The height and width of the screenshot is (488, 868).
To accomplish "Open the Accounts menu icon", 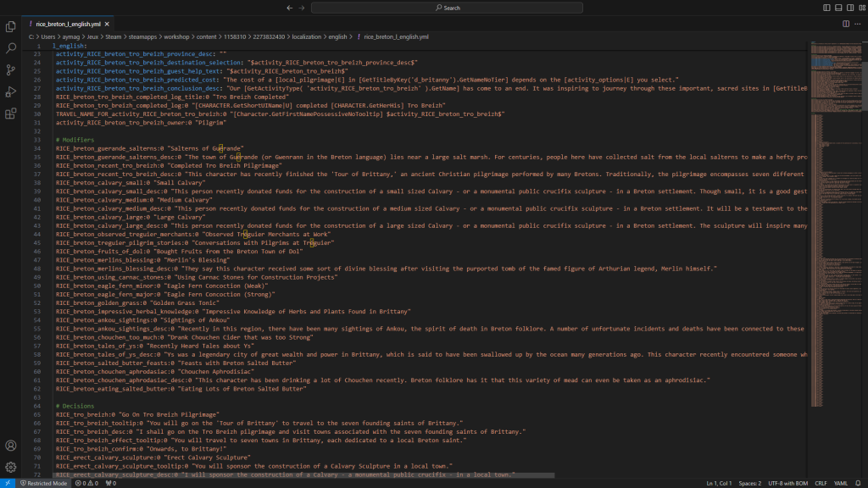I will [x=11, y=446].
